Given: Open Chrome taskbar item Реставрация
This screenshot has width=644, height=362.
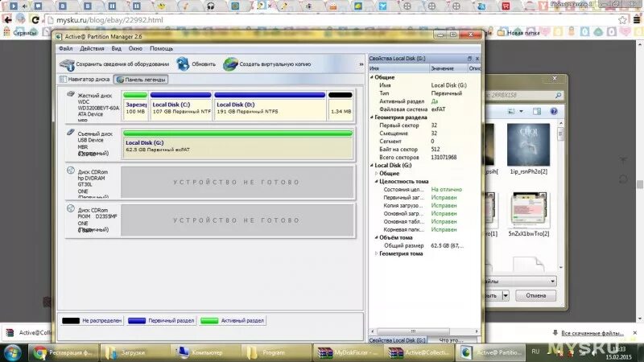Looking at the screenshot, I should pyautogui.click(x=64, y=352).
